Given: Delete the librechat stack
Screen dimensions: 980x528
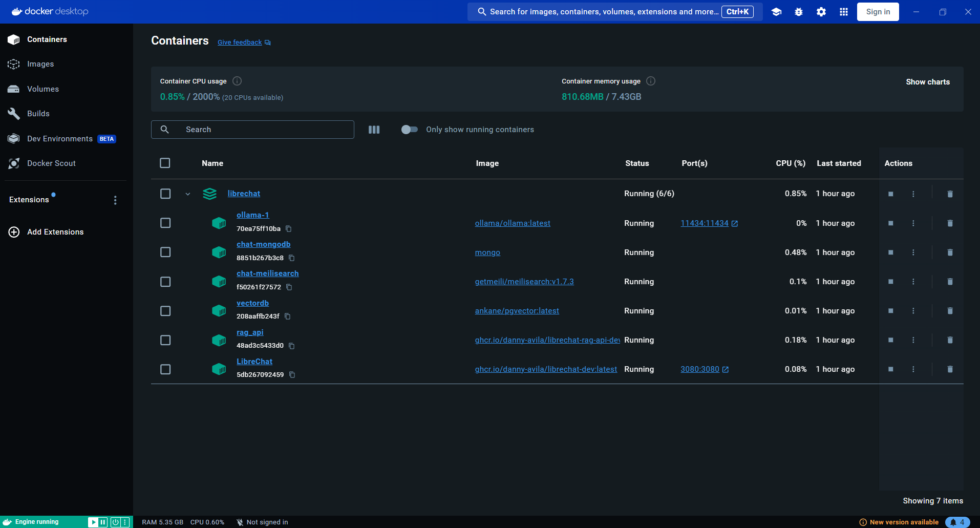Looking at the screenshot, I should pyautogui.click(x=950, y=194).
